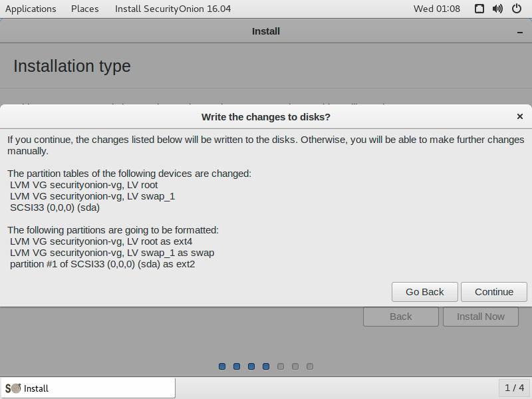Viewport: 532px width, 399px height.
Task: Click the Install Now button
Action: click(480, 317)
